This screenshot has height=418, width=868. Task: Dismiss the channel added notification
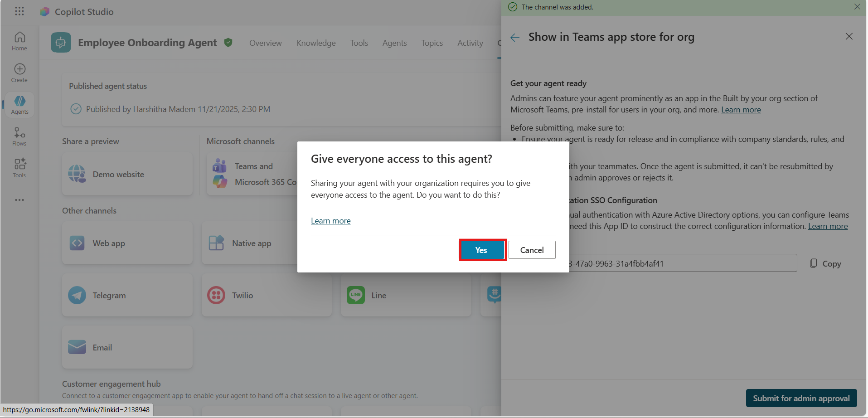tap(857, 7)
